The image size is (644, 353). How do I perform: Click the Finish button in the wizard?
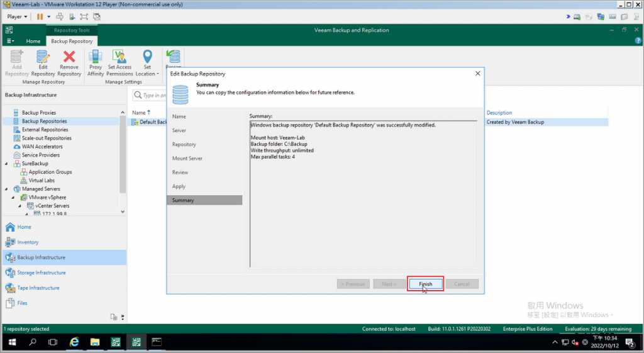click(x=426, y=284)
